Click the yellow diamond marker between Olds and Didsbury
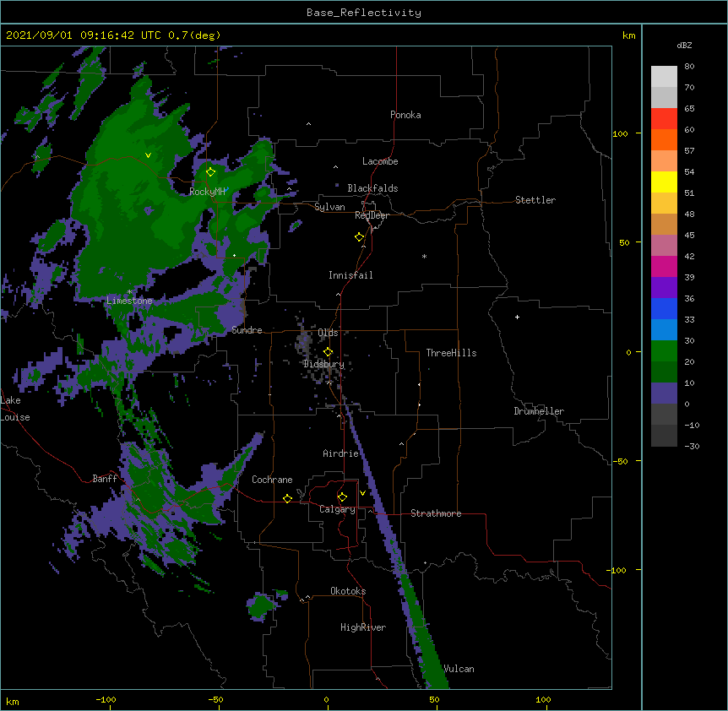The width and height of the screenshot is (728, 711). 328,352
